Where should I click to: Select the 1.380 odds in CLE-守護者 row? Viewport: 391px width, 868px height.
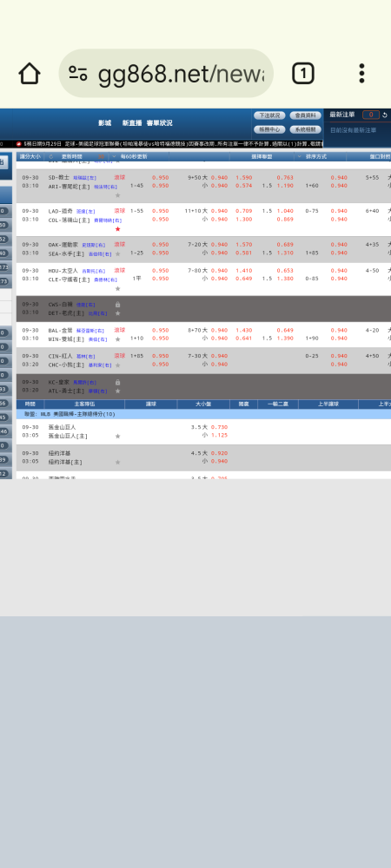[x=285, y=279]
